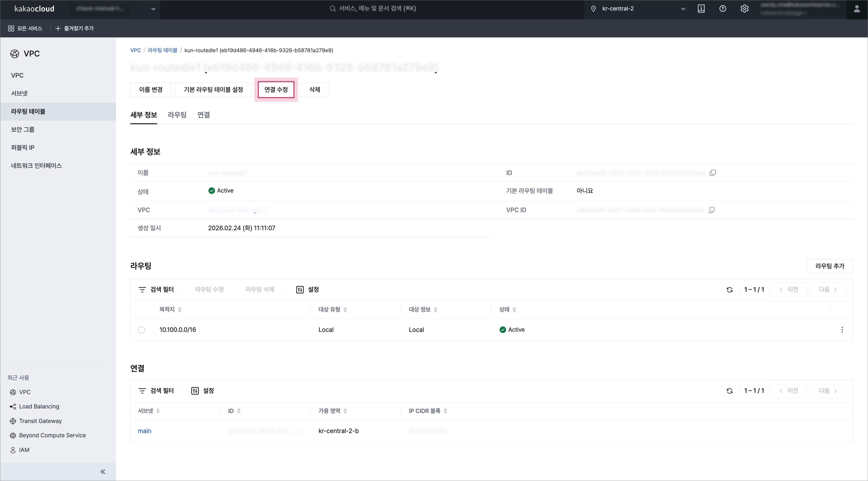Open user profile icon at top right
Viewport: 868px width, 481px height.
coord(856,9)
